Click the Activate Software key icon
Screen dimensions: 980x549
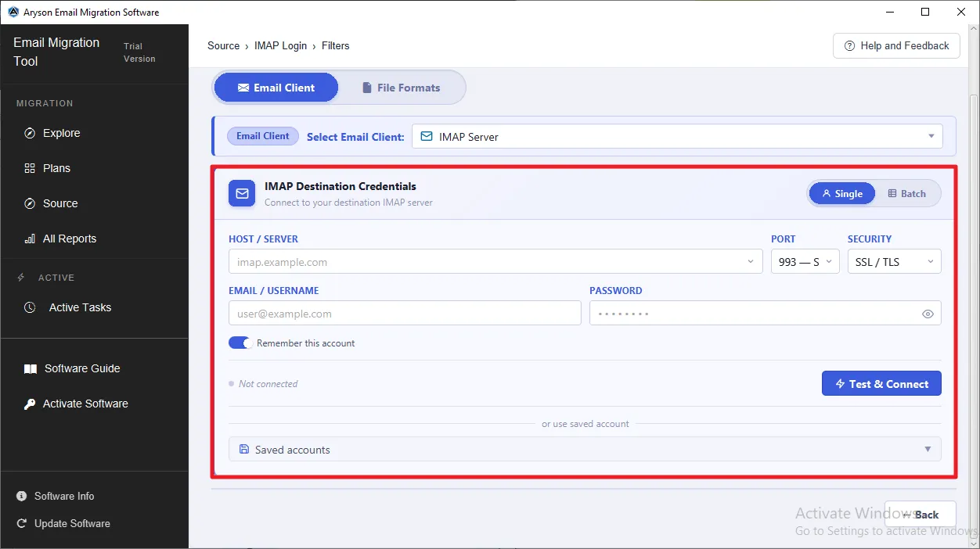point(30,404)
